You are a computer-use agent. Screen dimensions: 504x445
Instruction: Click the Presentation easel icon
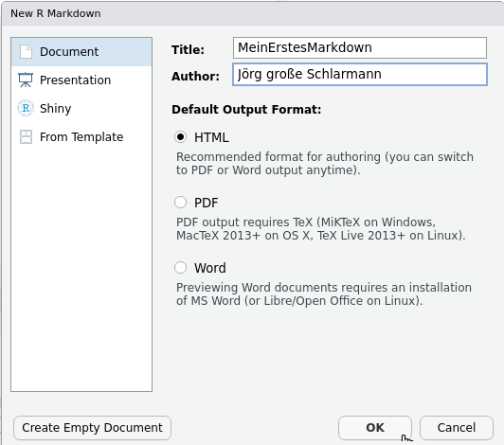tap(26, 80)
